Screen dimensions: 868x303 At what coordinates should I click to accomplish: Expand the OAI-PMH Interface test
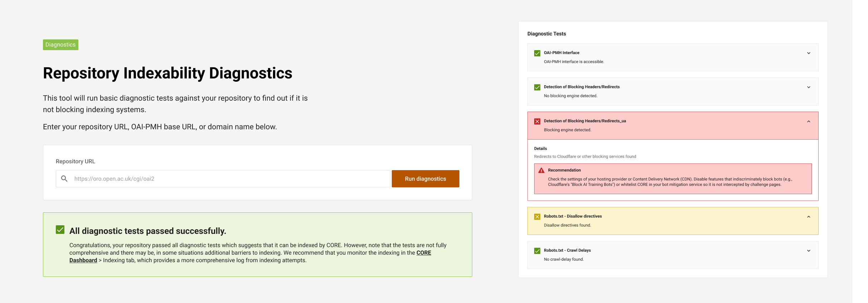pos(809,53)
